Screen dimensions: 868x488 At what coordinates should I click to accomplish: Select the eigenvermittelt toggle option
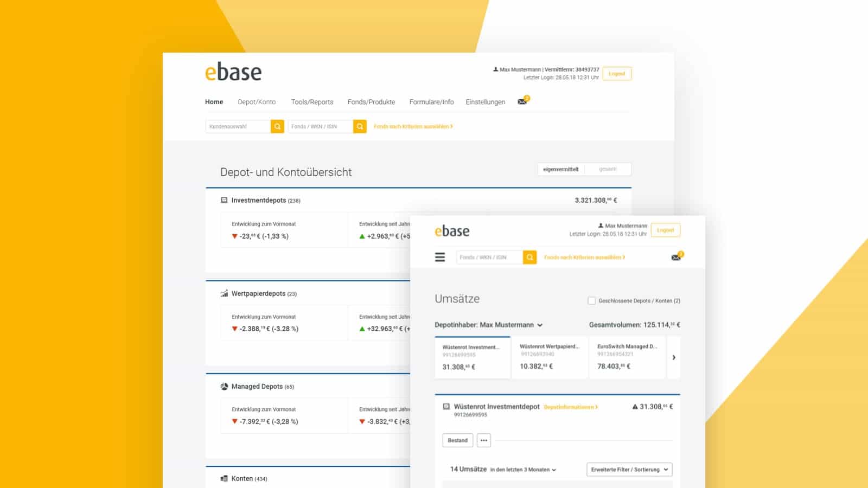(561, 169)
